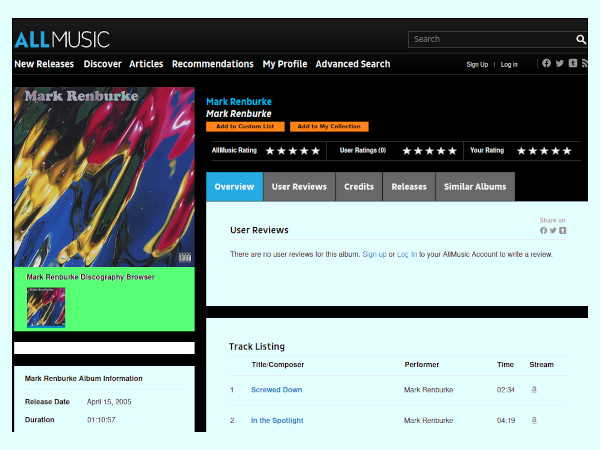Click the Title/Composer column header

coord(278,365)
